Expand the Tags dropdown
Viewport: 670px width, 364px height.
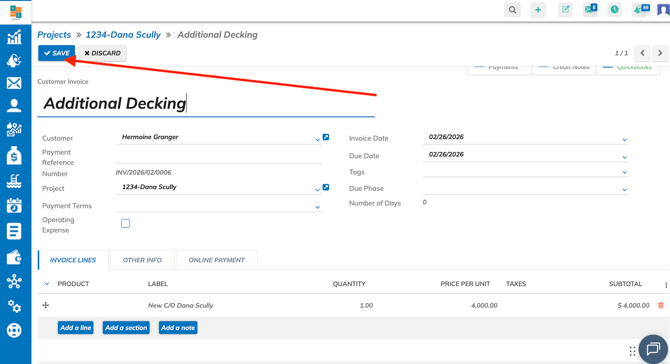(x=624, y=173)
